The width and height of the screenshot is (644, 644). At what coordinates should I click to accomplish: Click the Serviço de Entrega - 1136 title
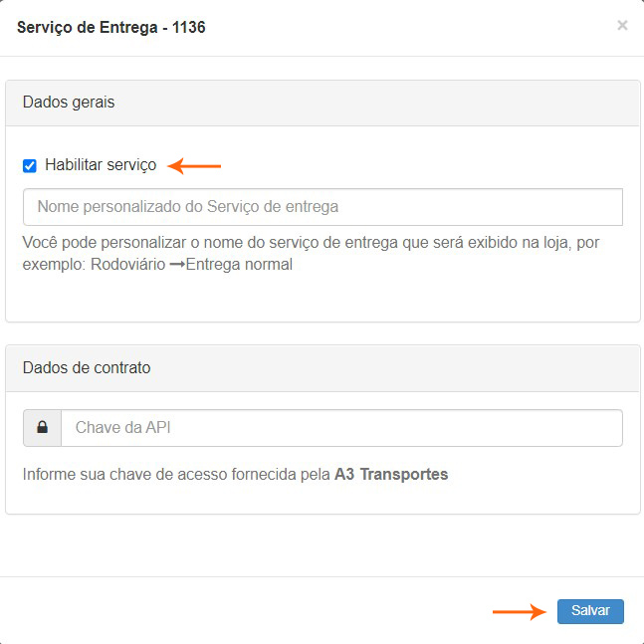pos(111,27)
